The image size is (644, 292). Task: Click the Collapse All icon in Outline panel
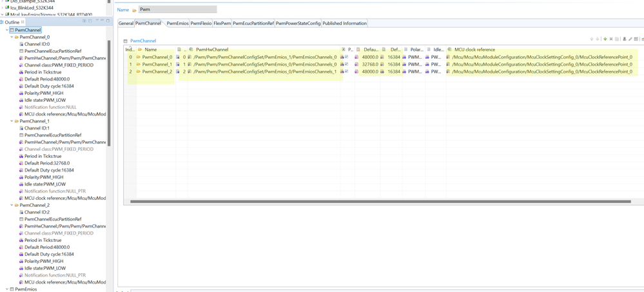pyautogui.click(x=90, y=21)
